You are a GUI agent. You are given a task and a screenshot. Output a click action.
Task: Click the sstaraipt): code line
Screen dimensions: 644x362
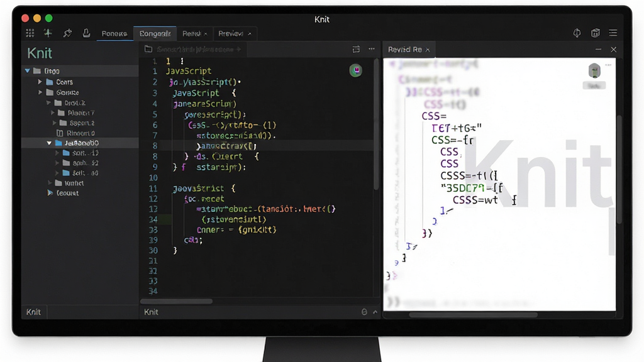pyautogui.click(x=221, y=167)
